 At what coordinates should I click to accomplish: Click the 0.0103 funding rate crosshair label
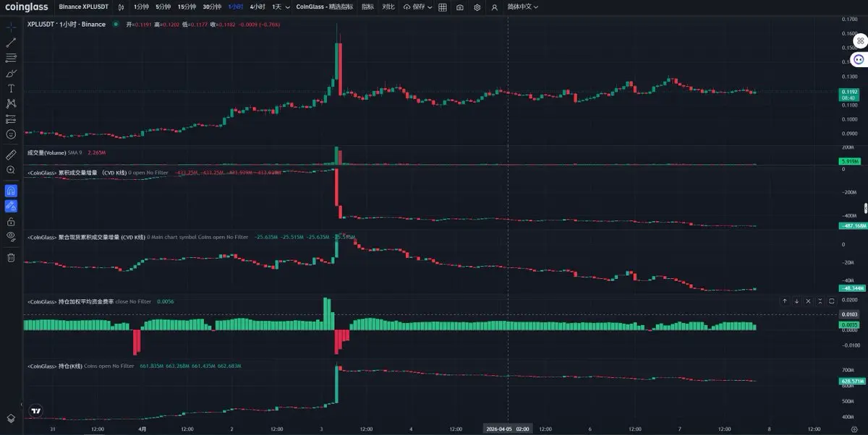[848, 314]
